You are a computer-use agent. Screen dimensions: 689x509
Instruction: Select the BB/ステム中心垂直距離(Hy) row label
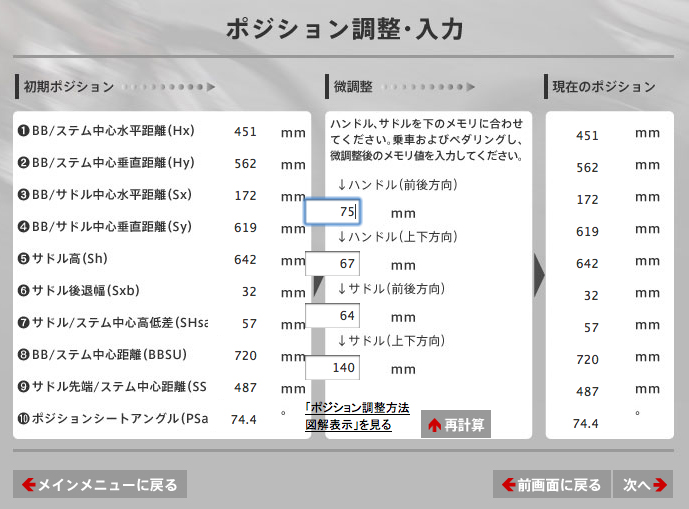point(106,163)
